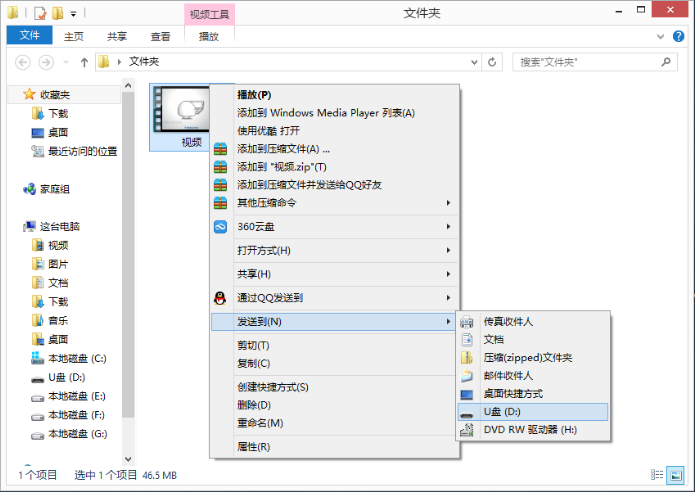Click the 发送到(N) menu entry
695x492 pixels.
333,322
